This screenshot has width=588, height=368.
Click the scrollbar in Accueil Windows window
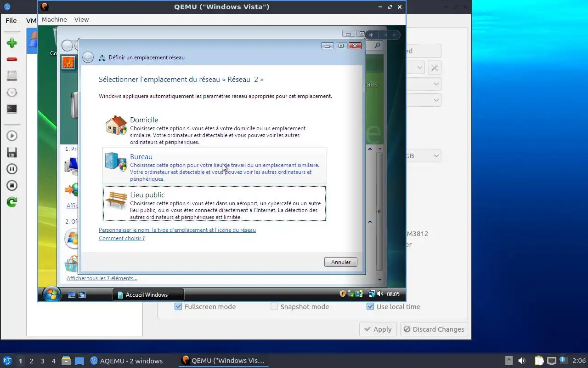pos(379,212)
